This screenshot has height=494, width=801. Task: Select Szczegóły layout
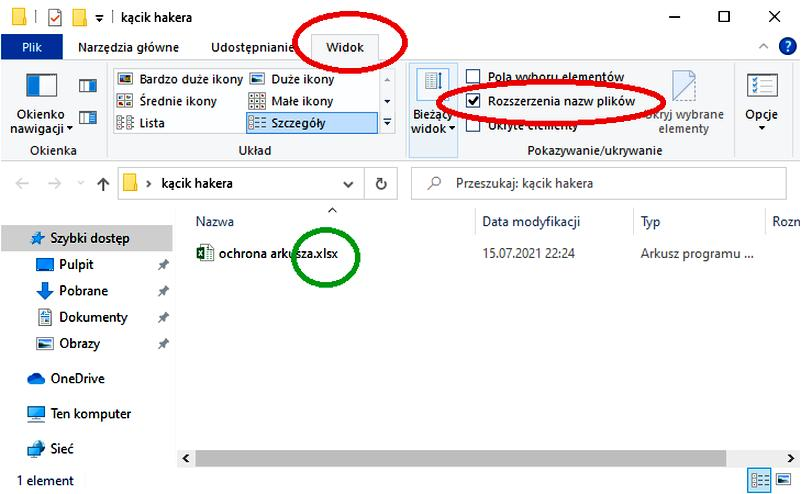tap(312, 123)
